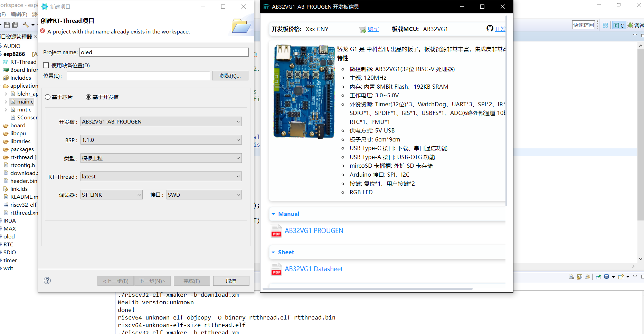Open the AB32VG1 Datasheet link

pos(313,269)
